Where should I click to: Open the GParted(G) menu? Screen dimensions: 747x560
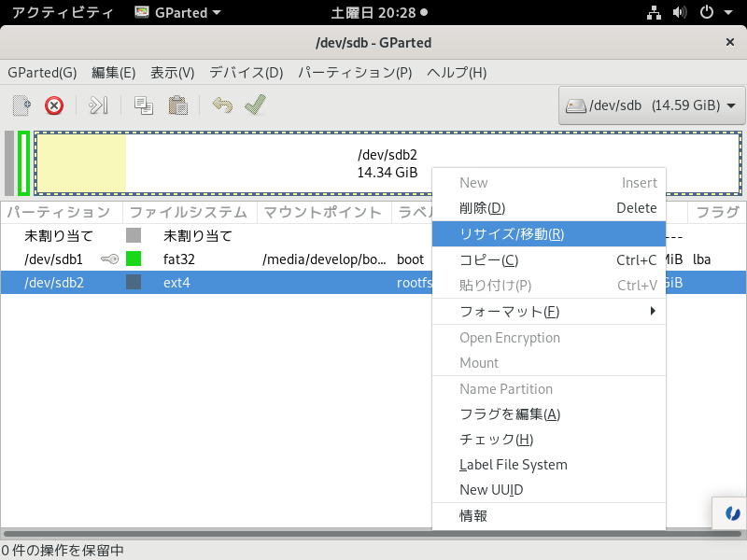[x=42, y=73]
